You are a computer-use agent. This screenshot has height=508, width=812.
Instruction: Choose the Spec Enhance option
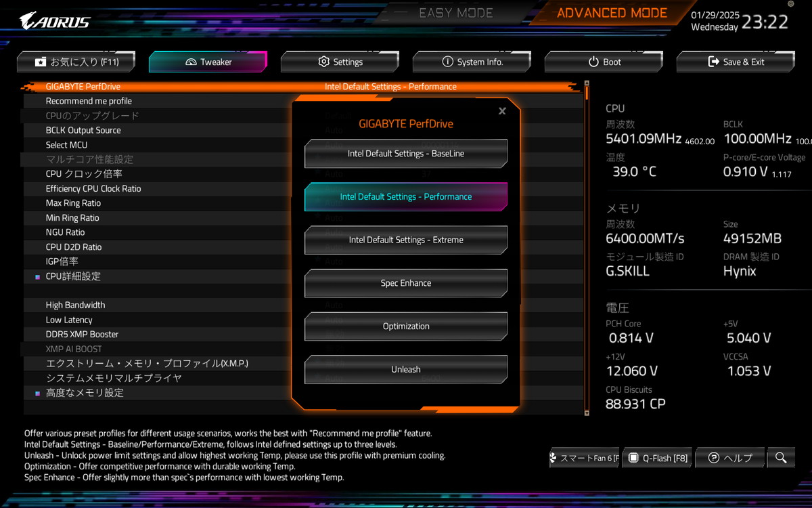pyautogui.click(x=406, y=283)
